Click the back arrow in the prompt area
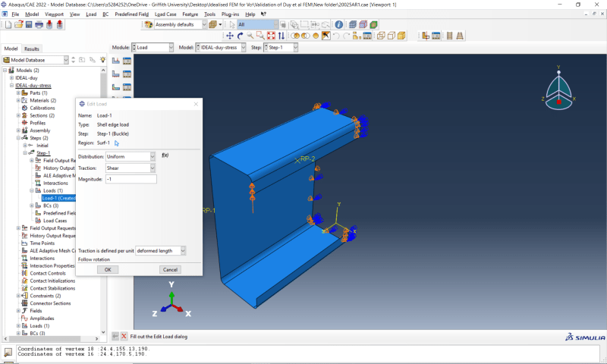 pyautogui.click(x=115, y=337)
